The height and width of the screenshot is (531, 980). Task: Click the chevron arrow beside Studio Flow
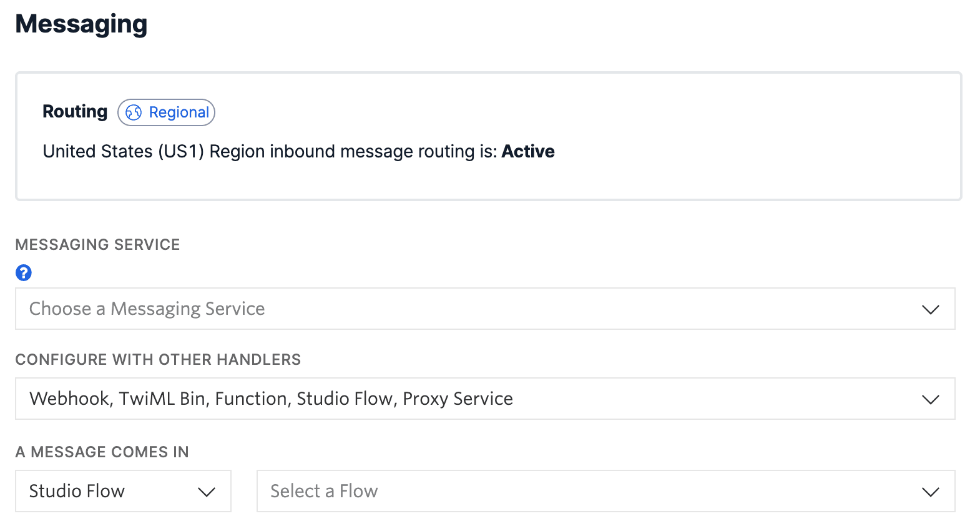206,492
